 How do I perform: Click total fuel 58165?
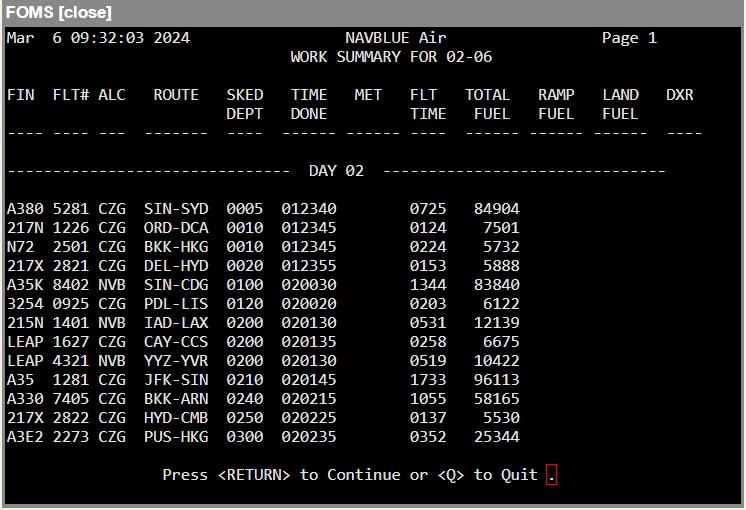497,399
